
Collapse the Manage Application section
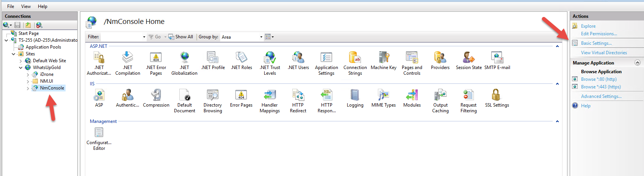tap(638, 63)
